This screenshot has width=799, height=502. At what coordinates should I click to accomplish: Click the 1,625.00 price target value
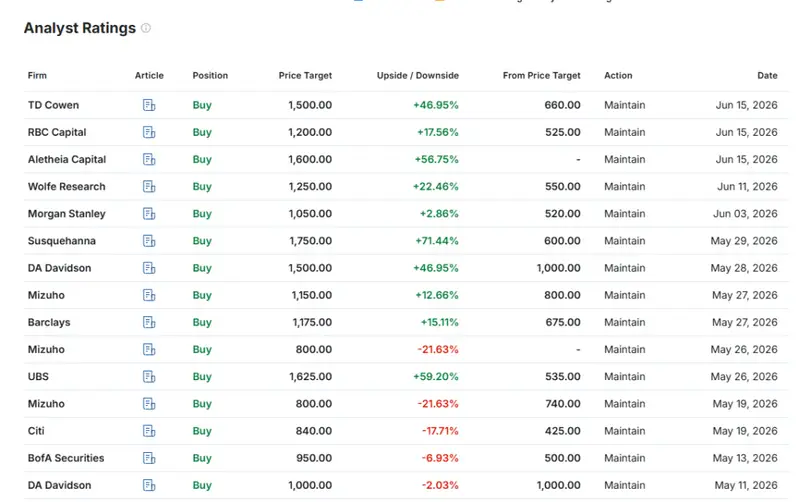310,377
